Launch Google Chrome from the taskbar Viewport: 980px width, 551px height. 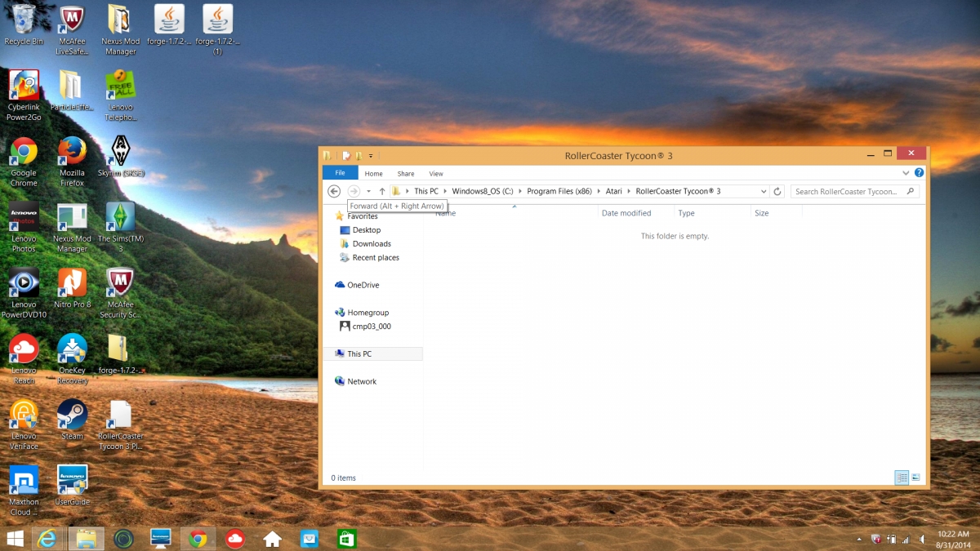pyautogui.click(x=197, y=538)
